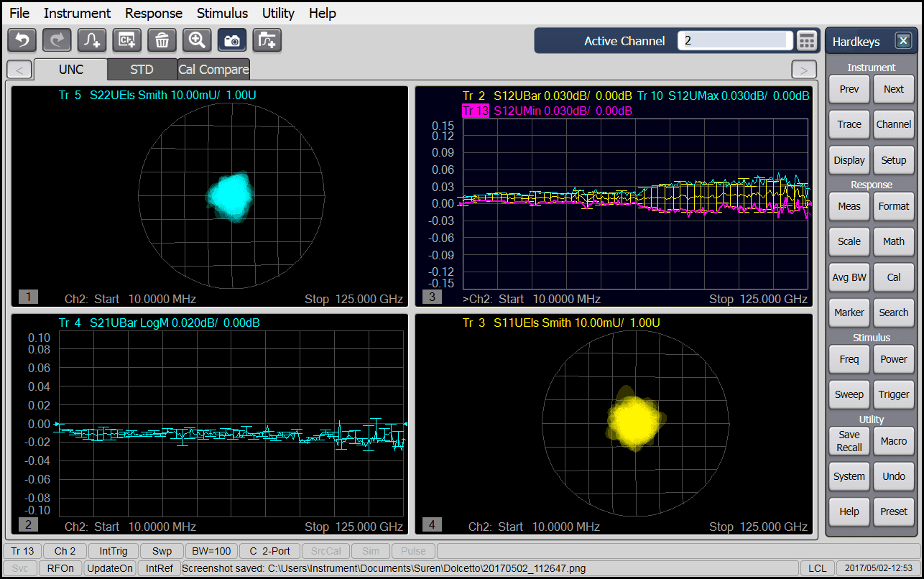The image size is (924, 579).
Task: Click the Active Channel input field
Action: [734, 41]
